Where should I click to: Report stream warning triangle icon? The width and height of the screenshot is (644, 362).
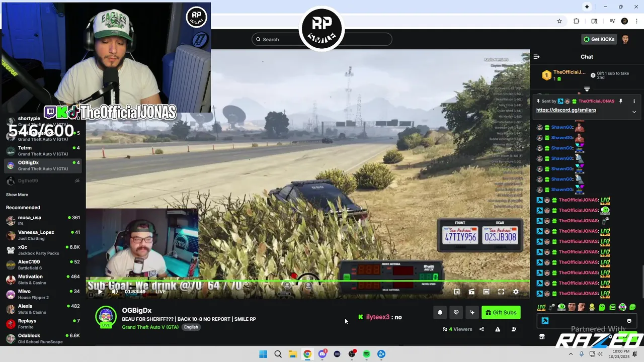[498, 329]
